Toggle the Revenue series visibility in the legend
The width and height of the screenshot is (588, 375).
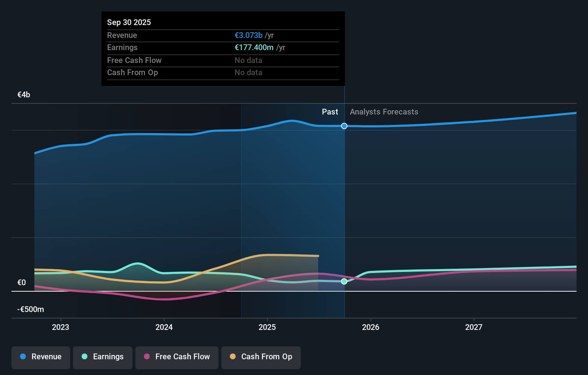[40, 357]
